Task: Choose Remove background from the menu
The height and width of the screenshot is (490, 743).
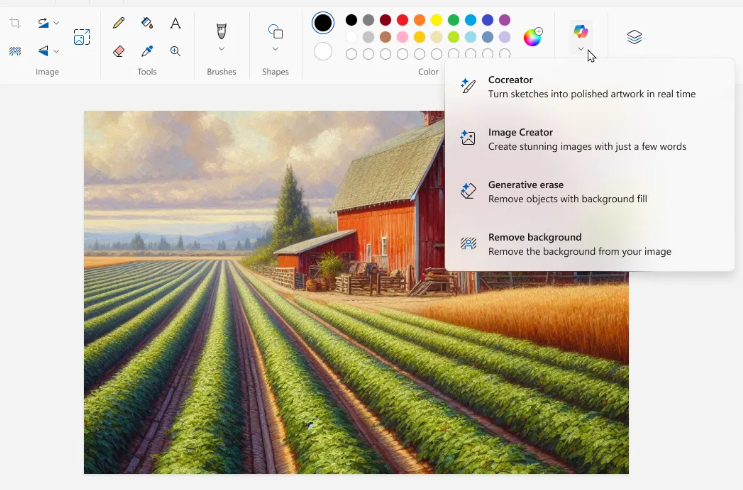Action: (589, 244)
